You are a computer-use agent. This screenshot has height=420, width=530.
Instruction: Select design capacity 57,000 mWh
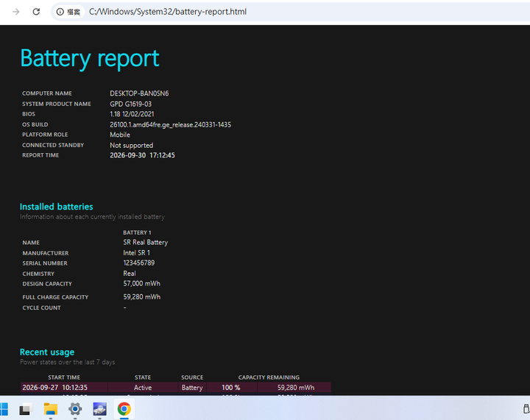tap(141, 284)
